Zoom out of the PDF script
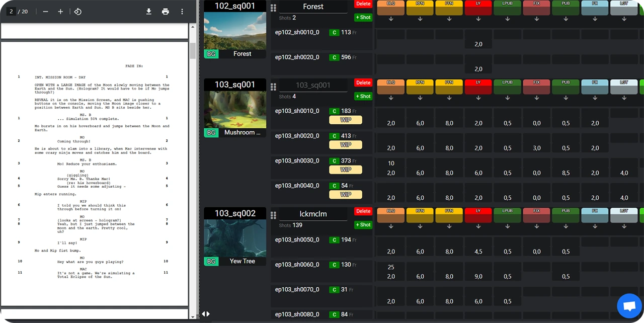The image size is (644, 323). coord(46,12)
